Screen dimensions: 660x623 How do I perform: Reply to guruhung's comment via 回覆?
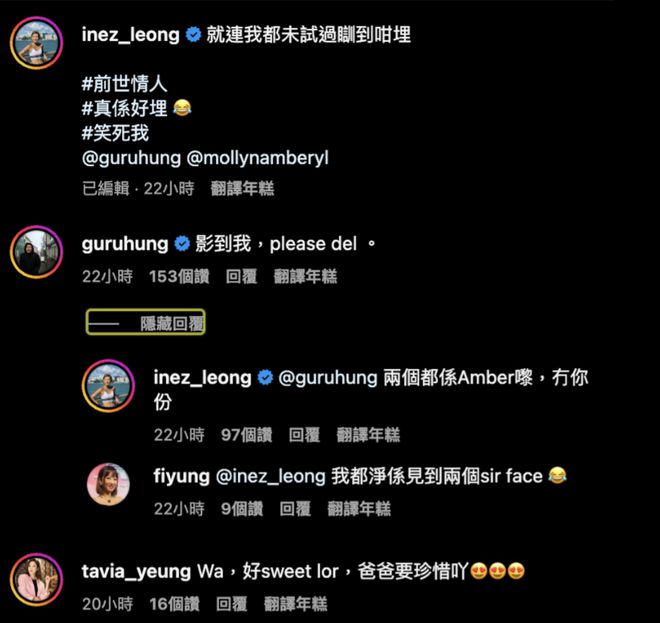tap(241, 277)
